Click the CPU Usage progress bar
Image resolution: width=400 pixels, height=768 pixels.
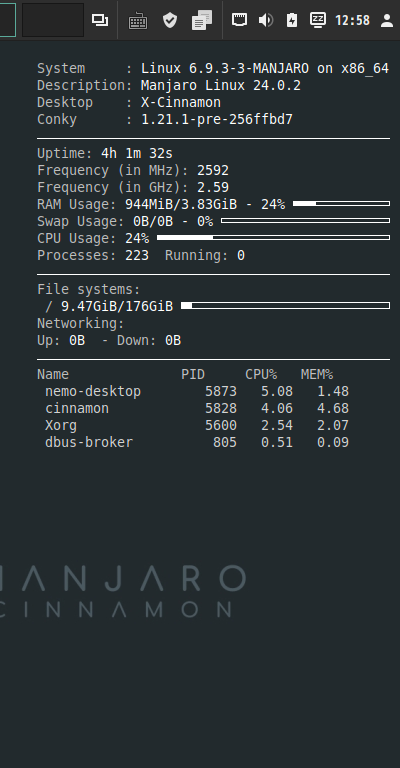tap(273, 238)
